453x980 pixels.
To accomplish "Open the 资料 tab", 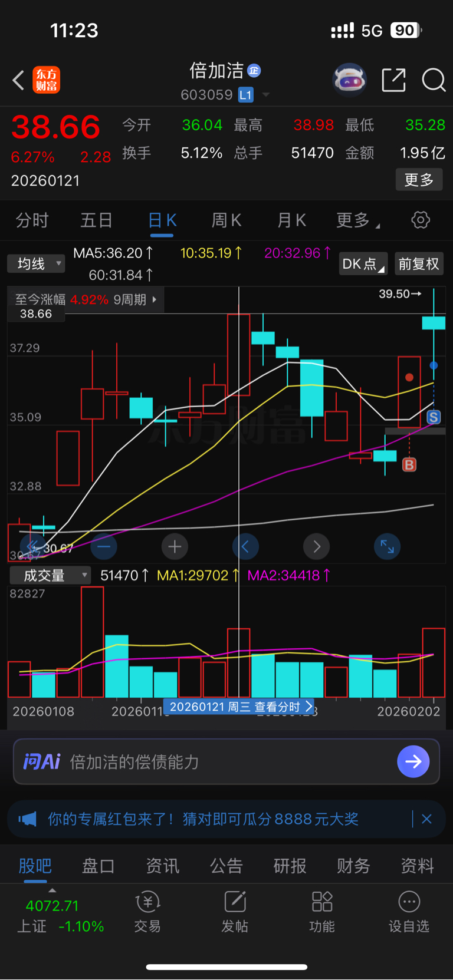I will pos(417,866).
